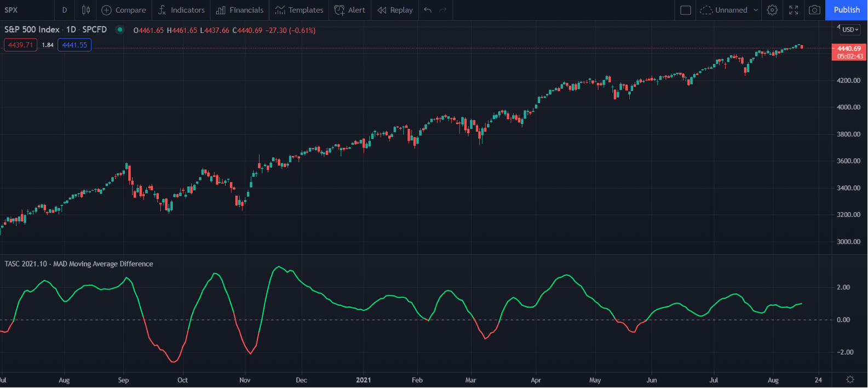Click the 0.00 indicator scale label
The height and width of the screenshot is (388, 868).
(x=843, y=319)
